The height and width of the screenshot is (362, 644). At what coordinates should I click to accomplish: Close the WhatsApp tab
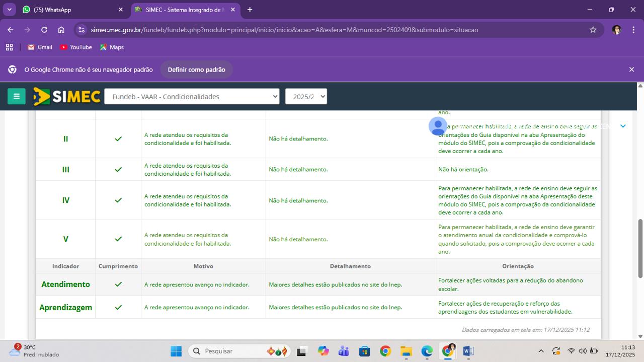[x=120, y=10]
